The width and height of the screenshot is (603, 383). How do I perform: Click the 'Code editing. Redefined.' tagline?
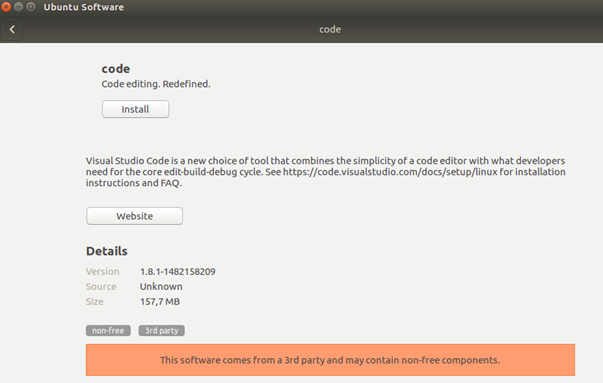click(x=156, y=84)
